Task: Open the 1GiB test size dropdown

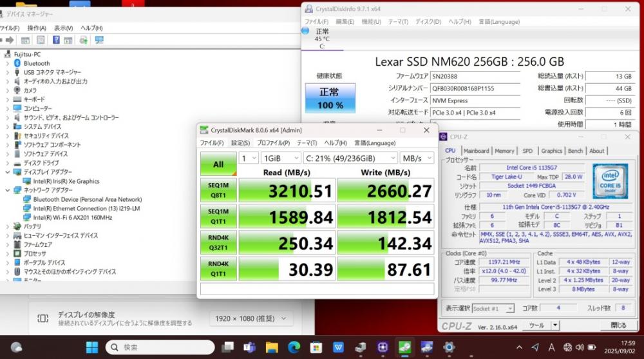Action: 281,159
